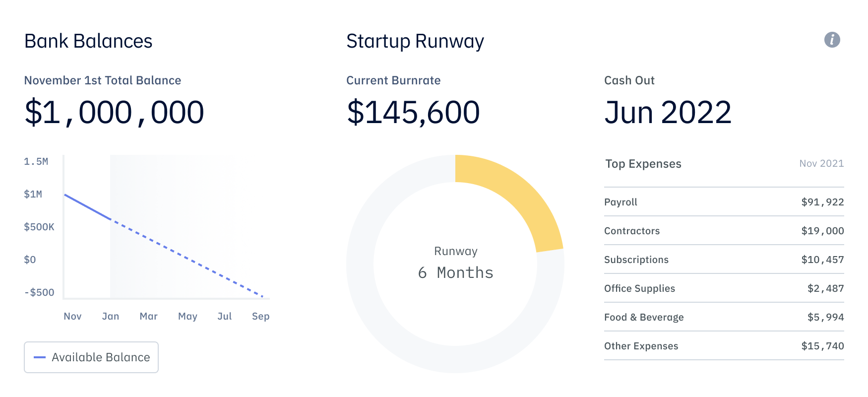Click the Jun 2022 cash out date

[x=668, y=112]
